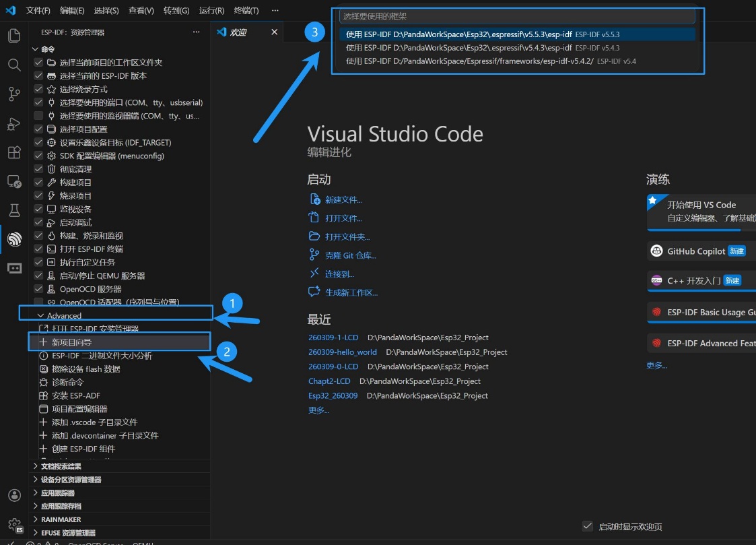Open the GitHub Copilot walkthrough card
The height and width of the screenshot is (545, 756).
pyautogui.click(x=701, y=251)
